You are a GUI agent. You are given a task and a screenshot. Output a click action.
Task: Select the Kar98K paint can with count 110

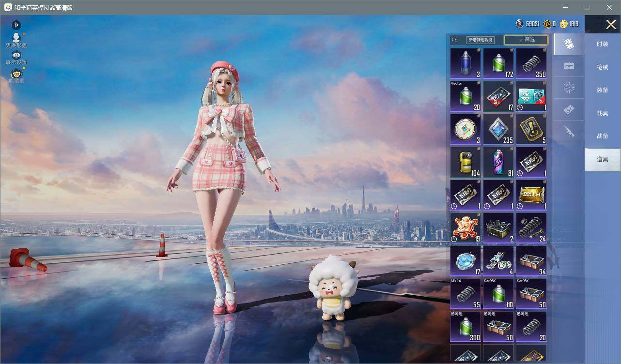(498, 294)
